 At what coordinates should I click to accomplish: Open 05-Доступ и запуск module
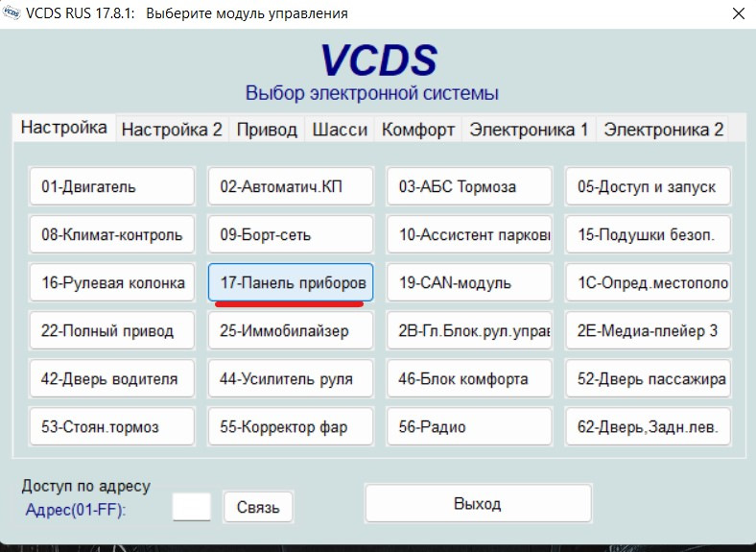click(648, 186)
